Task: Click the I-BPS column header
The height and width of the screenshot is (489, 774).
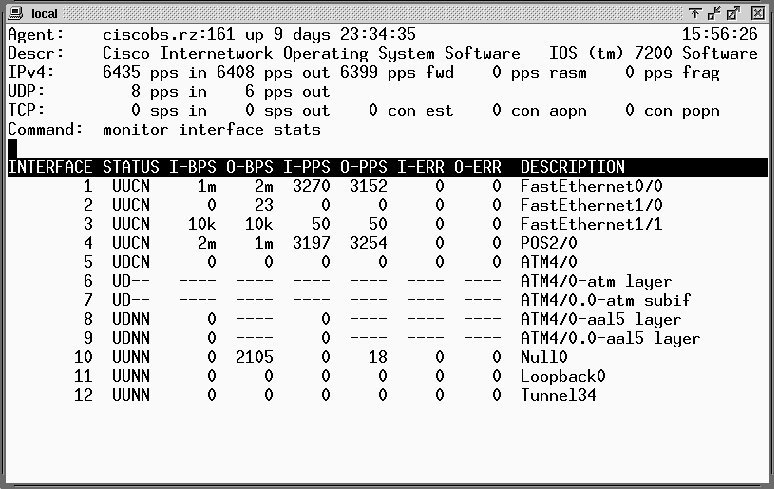Action: [x=193, y=167]
